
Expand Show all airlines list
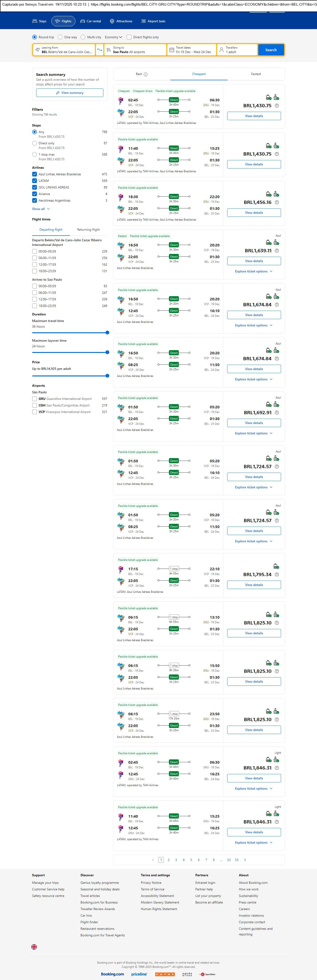41,209
